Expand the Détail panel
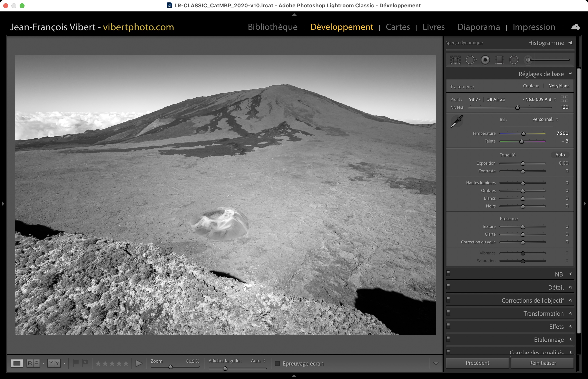 coord(556,288)
